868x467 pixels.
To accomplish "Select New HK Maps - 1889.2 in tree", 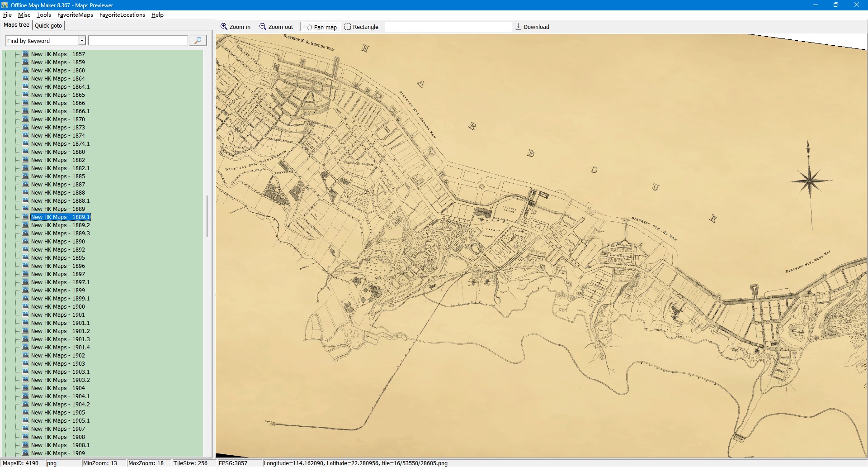I will point(60,225).
